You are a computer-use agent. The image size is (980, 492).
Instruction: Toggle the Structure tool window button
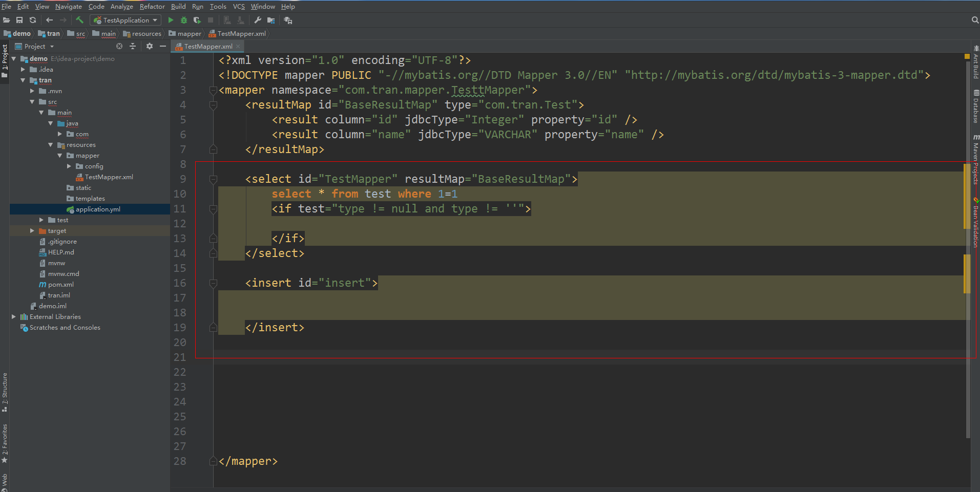(5, 392)
